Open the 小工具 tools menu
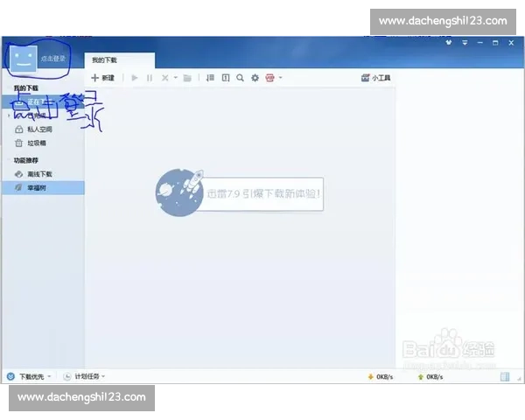525x420 pixels. (x=375, y=78)
